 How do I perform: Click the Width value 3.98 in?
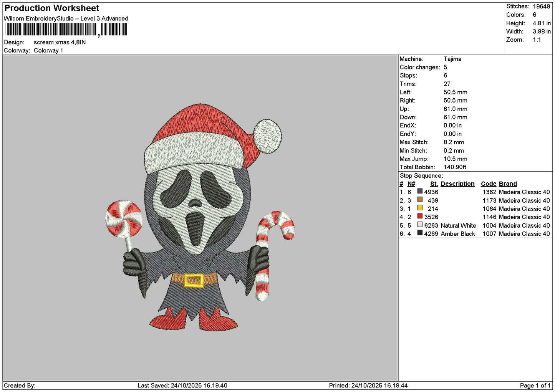542,31
